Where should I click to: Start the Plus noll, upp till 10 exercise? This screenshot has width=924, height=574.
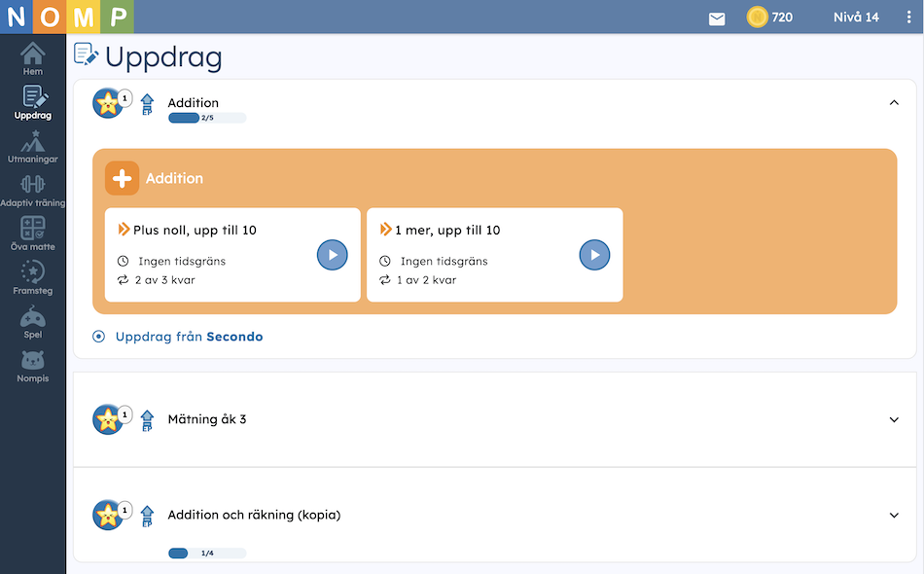tap(333, 255)
